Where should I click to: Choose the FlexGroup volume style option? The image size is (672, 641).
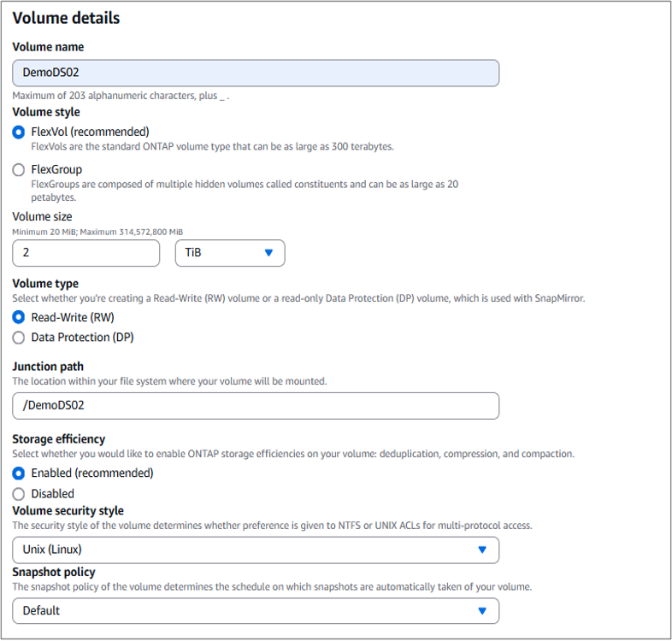[19, 170]
